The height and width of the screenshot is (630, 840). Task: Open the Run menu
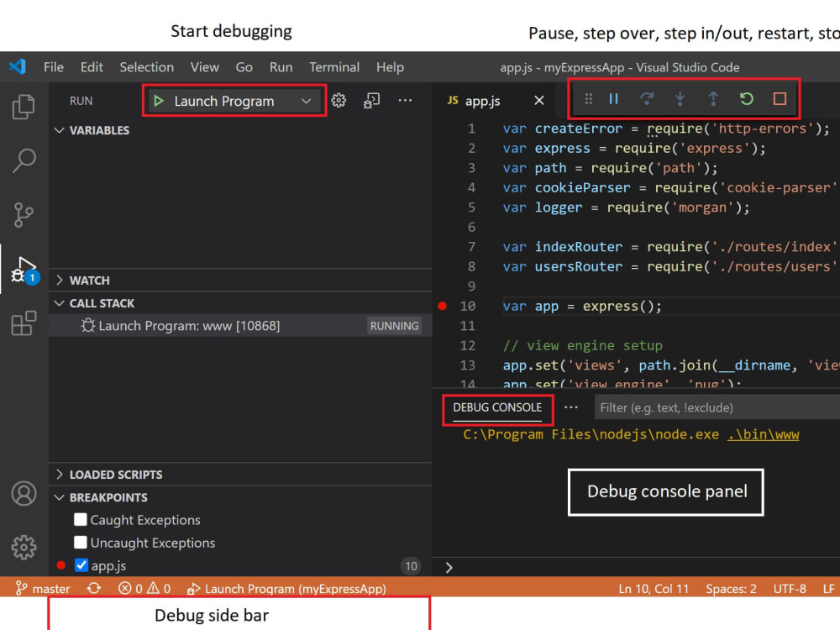(281, 67)
